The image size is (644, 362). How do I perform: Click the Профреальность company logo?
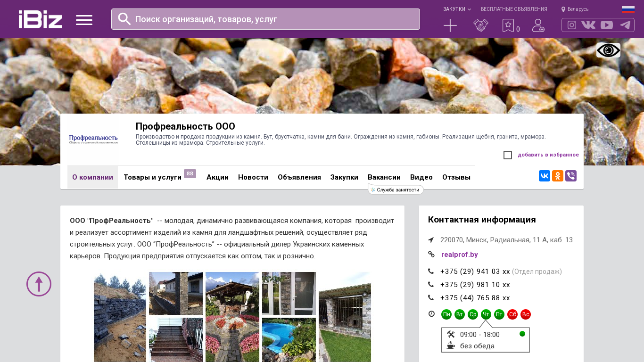point(93,140)
